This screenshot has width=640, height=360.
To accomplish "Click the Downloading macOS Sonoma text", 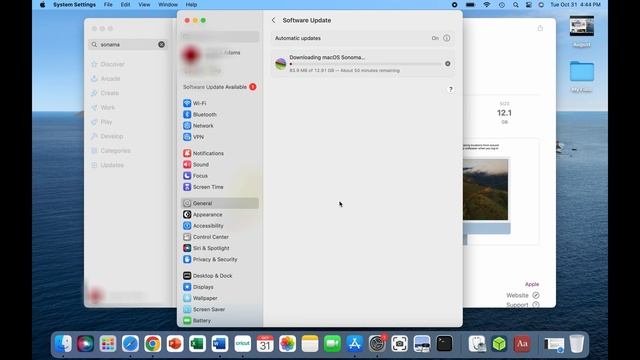I will click(327, 58).
